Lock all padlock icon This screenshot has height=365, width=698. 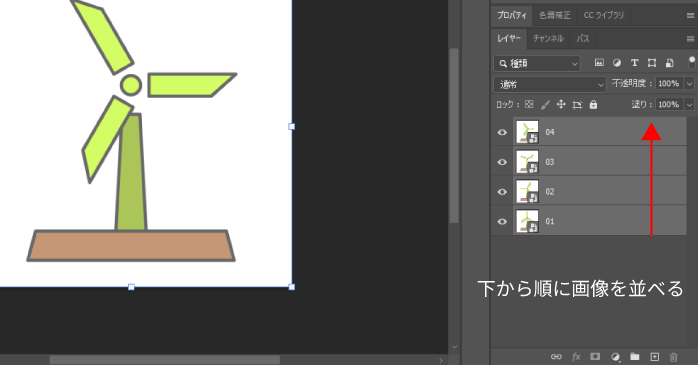(x=593, y=105)
